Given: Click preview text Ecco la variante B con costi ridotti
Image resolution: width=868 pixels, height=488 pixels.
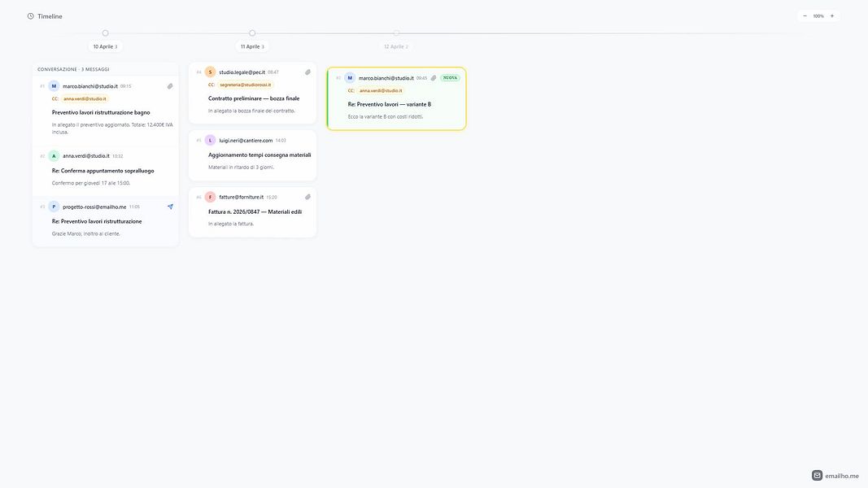Looking at the screenshot, I should (386, 117).
